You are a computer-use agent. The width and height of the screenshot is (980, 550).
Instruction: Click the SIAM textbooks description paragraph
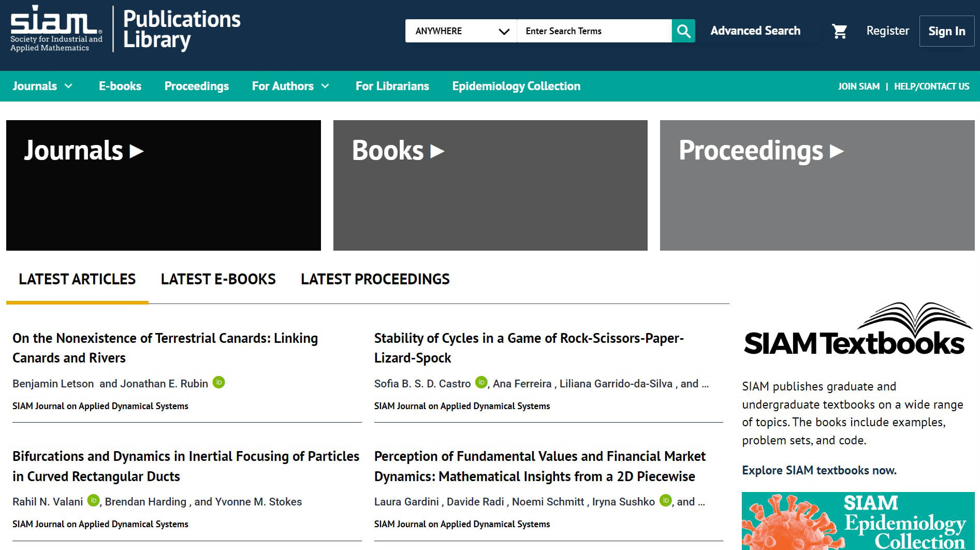click(x=853, y=413)
